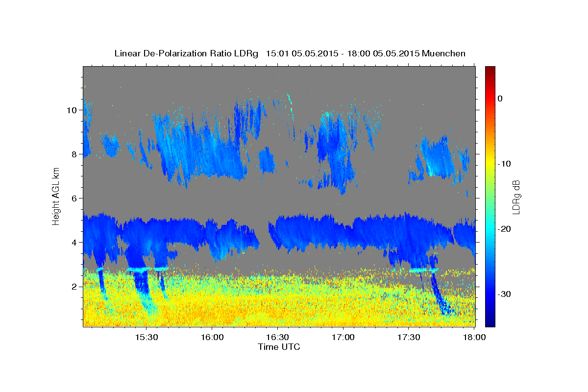Click the end time '18:00 05.05.2015' in title
The height and width of the screenshot is (392, 588).
pos(383,53)
